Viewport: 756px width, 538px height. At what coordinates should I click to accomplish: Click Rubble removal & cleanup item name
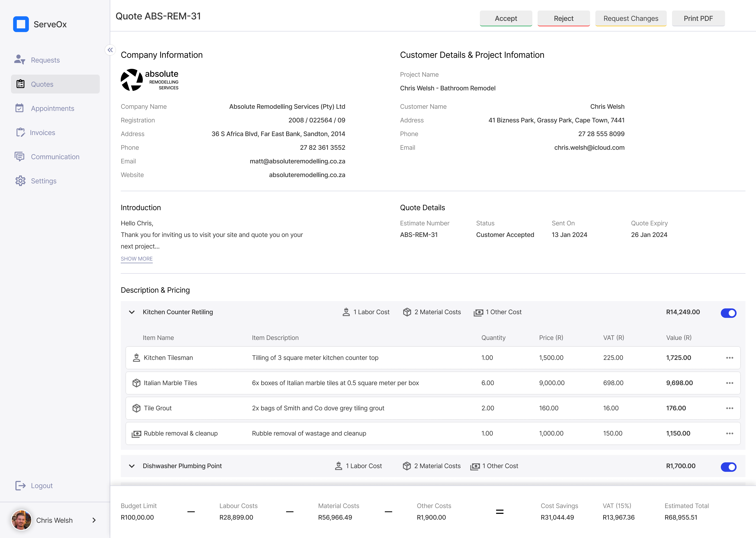181,433
